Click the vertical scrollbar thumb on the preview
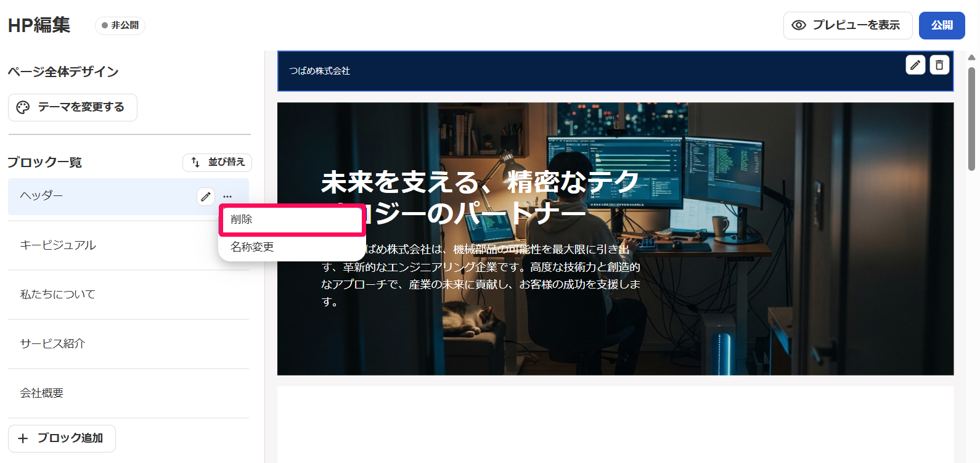Image resolution: width=980 pixels, height=463 pixels. coord(971,118)
